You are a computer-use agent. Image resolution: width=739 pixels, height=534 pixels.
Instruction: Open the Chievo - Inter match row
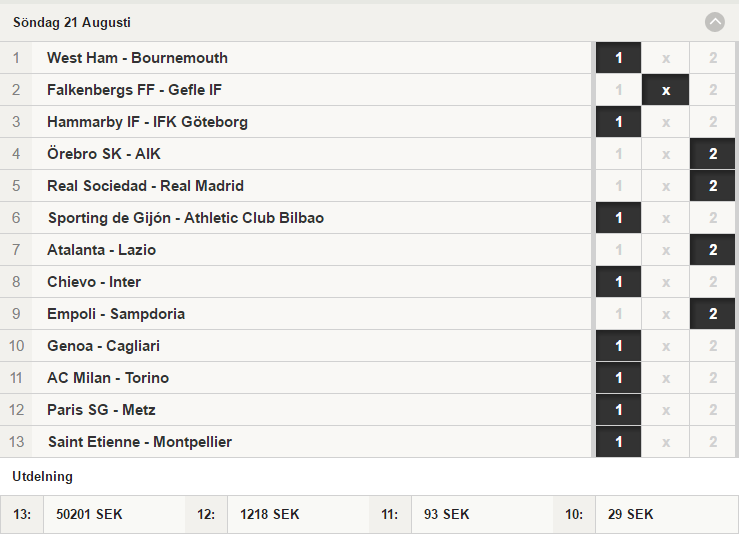[x=296, y=282]
